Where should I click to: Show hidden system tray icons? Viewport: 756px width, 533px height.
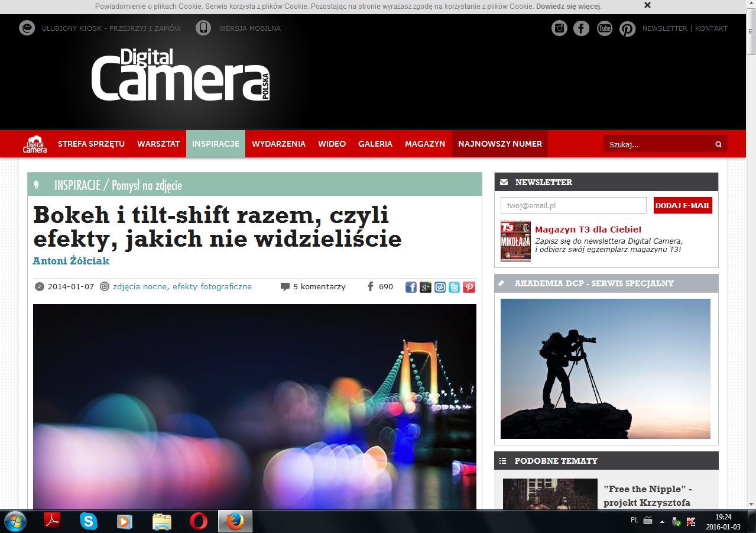(x=662, y=521)
